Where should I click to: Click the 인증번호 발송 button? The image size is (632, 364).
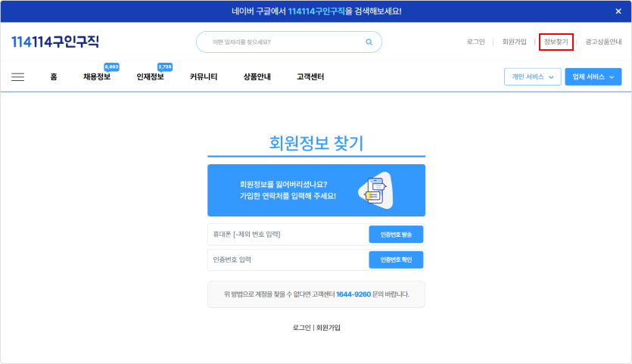pyautogui.click(x=396, y=235)
